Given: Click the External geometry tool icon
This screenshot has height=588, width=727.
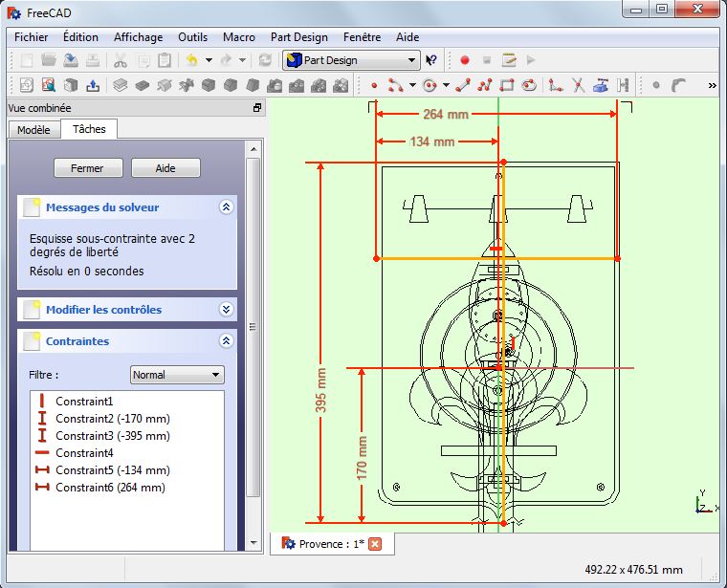Looking at the screenshot, I should click(x=601, y=85).
